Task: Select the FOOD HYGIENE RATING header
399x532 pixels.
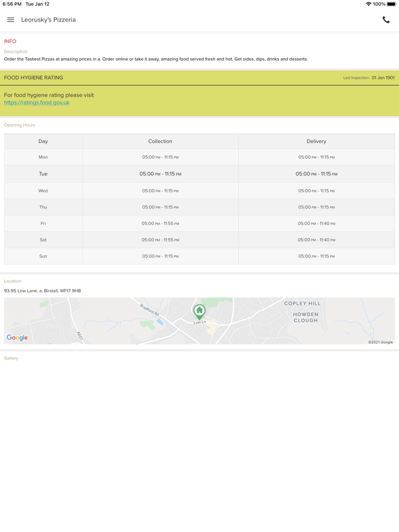Action: pos(33,77)
